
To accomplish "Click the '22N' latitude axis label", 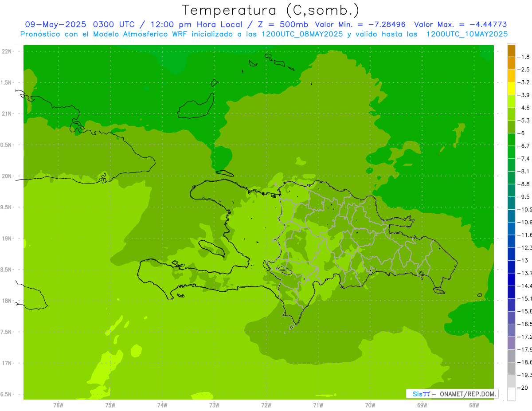I will tap(7, 51).
